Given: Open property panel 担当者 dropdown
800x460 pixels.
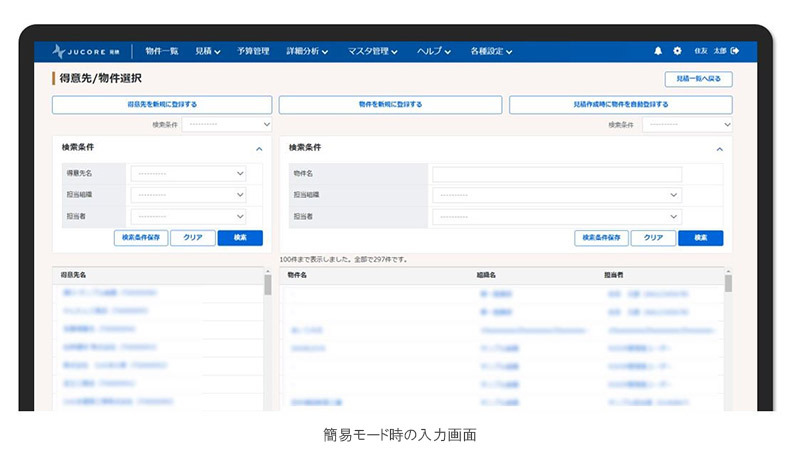Looking at the screenshot, I should pos(557,217).
